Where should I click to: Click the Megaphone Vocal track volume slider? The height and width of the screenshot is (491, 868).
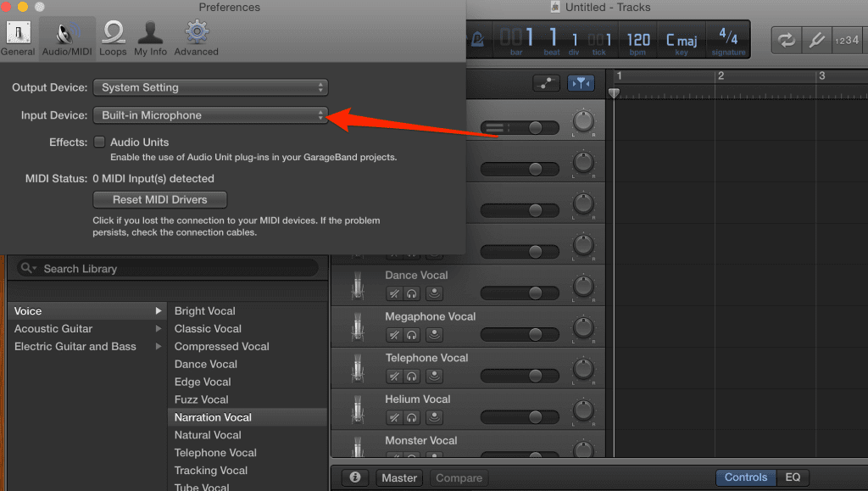[x=520, y=334]
